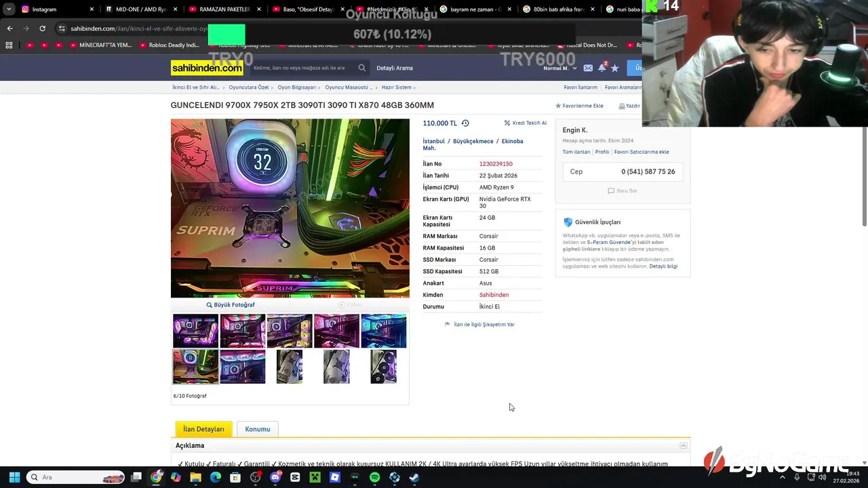Open Microsoft Store from the taskbar

(x=235, y=477)
